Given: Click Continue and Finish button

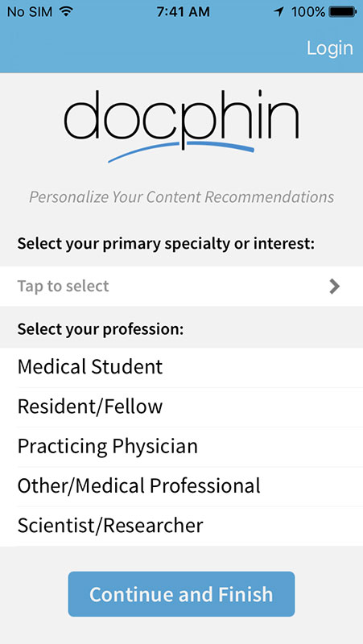Looking at the screenshot, I should point(182,594).
